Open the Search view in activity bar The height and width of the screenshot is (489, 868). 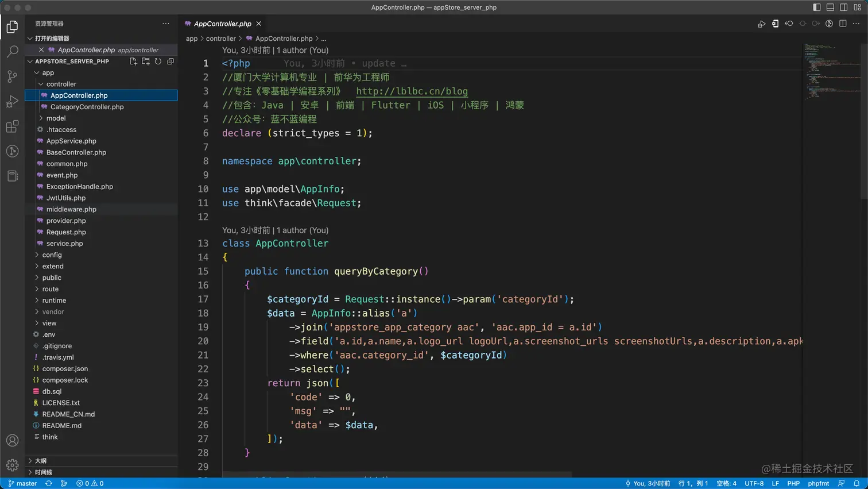tap(12, 52)
